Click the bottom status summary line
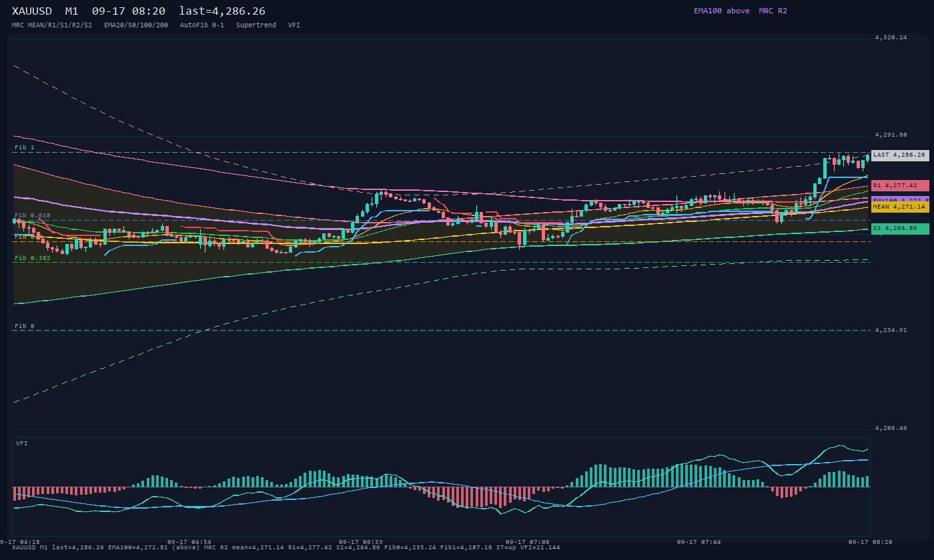Screen dimensions: 934x560 point(286,547)
